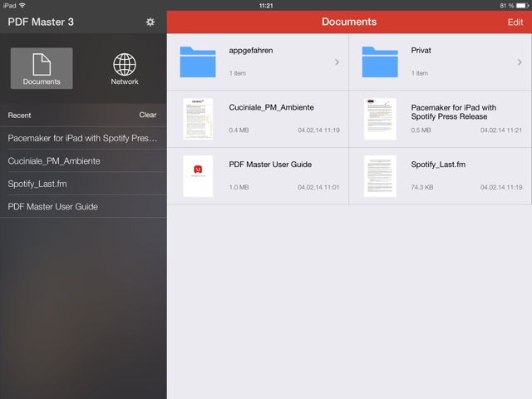Viewport: 532px width, 399px height.
Task: Tap the Documents title in red header
Action: coord(349,22)
